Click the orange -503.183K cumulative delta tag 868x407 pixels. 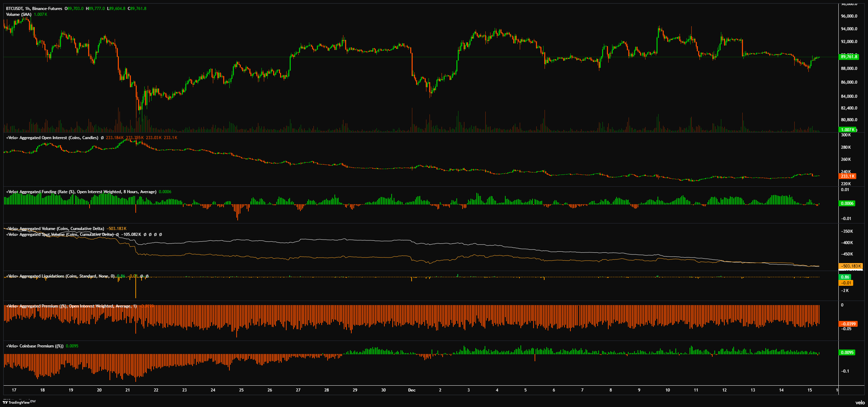point(850,266)
